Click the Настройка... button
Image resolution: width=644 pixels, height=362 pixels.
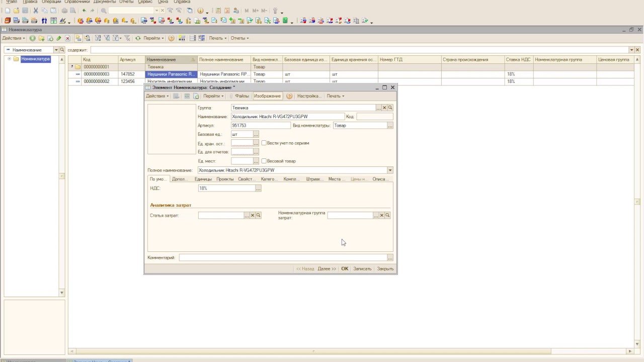[308, 96]
